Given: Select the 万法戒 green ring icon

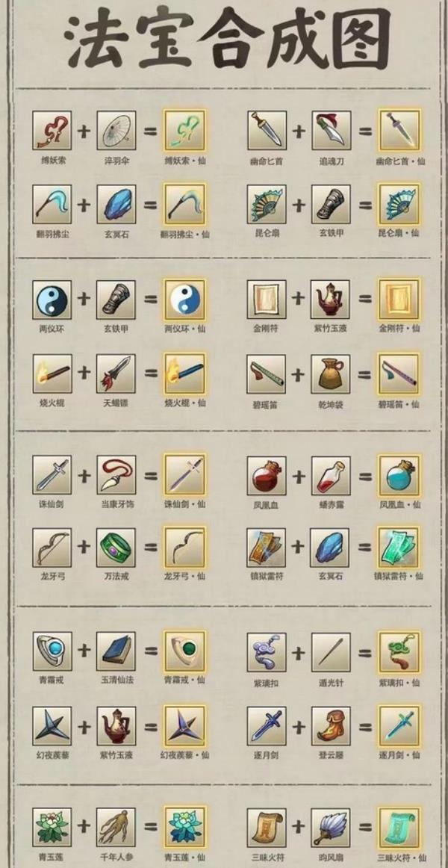Looking at the screenshot, I should click(116, 548).
